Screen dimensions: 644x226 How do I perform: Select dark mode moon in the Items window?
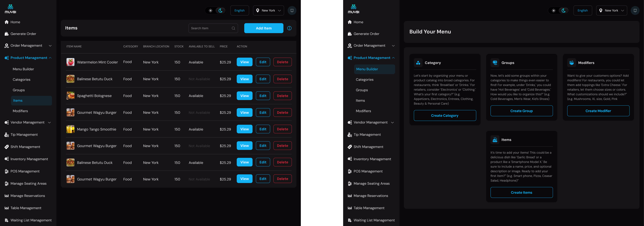tap(221, 11)
